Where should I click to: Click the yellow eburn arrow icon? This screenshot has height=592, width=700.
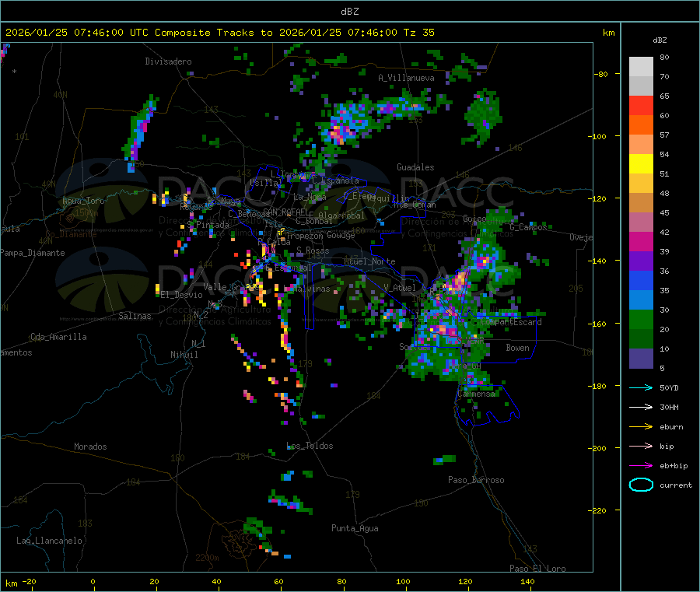[641, 426]
